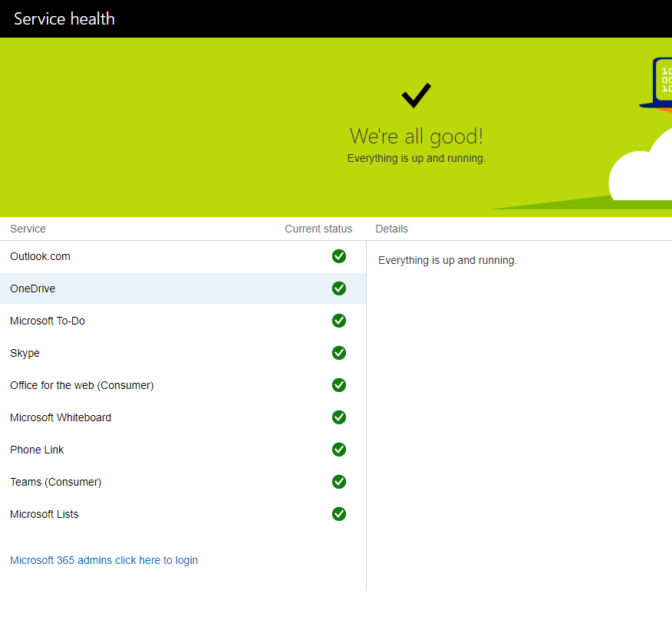Click the Details column header

click(392, 229)
